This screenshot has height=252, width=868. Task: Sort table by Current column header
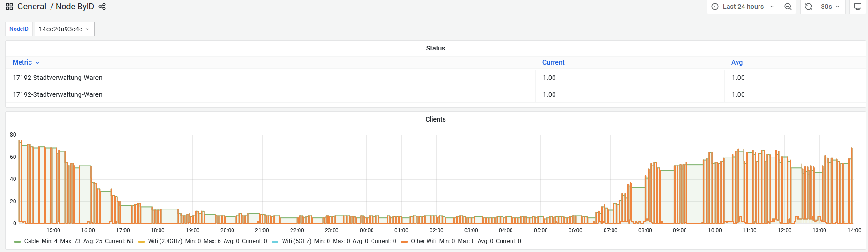[553, 62]
